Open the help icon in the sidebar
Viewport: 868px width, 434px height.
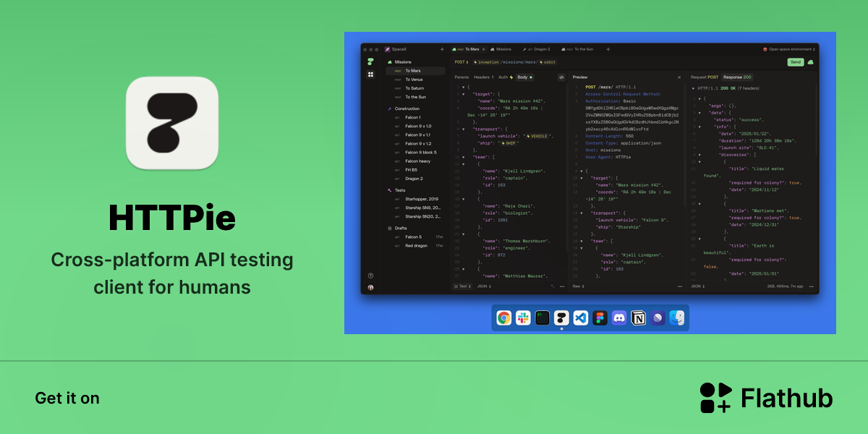pyautogui.click(x=370, y=276)
